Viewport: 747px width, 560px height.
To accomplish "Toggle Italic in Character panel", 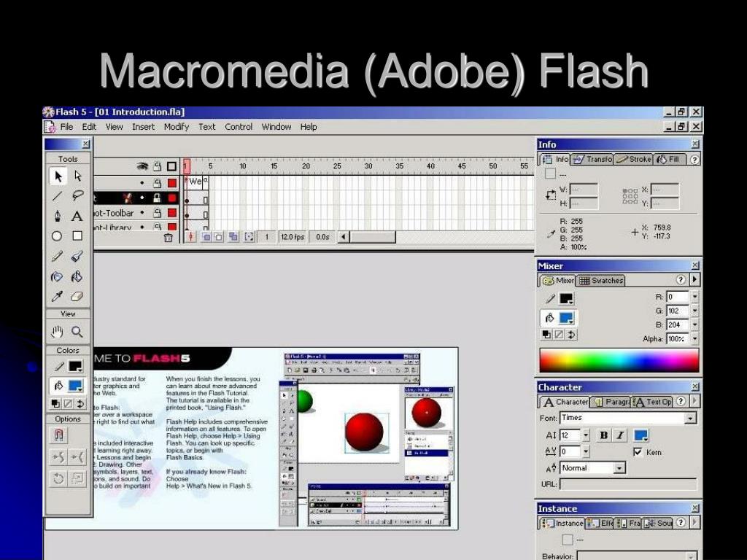I will pos(620,435).
